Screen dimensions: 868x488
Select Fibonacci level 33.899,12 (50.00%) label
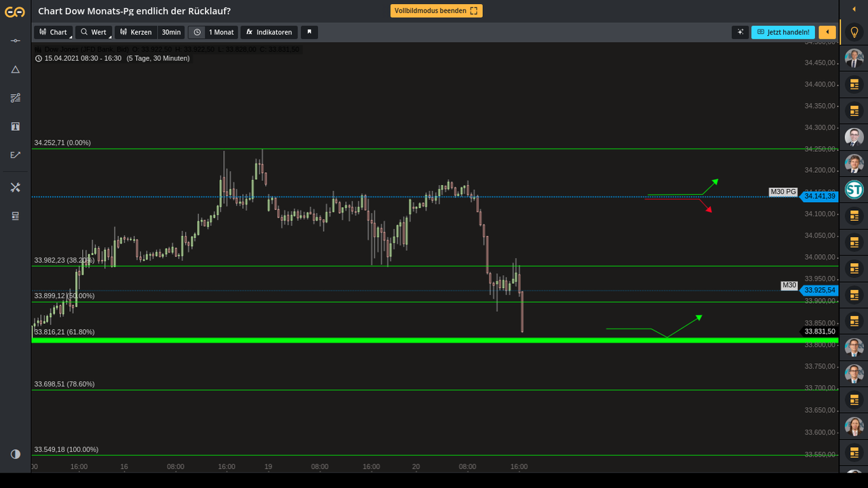[x=64, y=296]
